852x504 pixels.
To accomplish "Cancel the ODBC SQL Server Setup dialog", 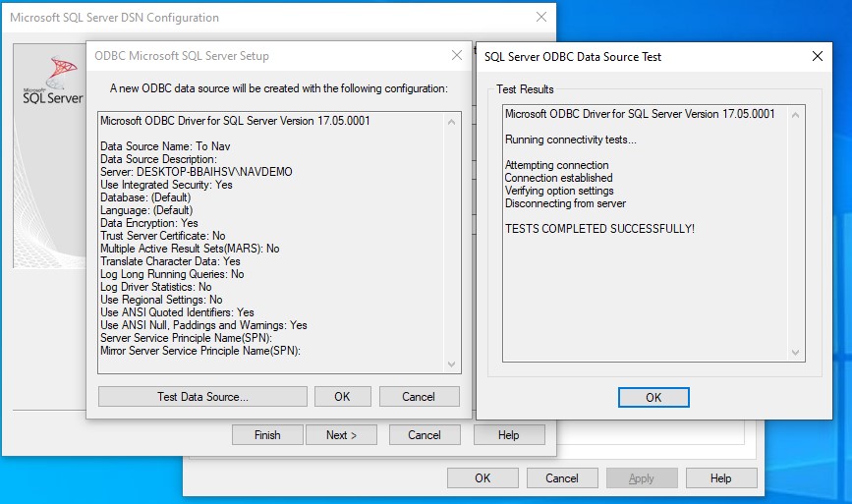I will tap(419, 397).
